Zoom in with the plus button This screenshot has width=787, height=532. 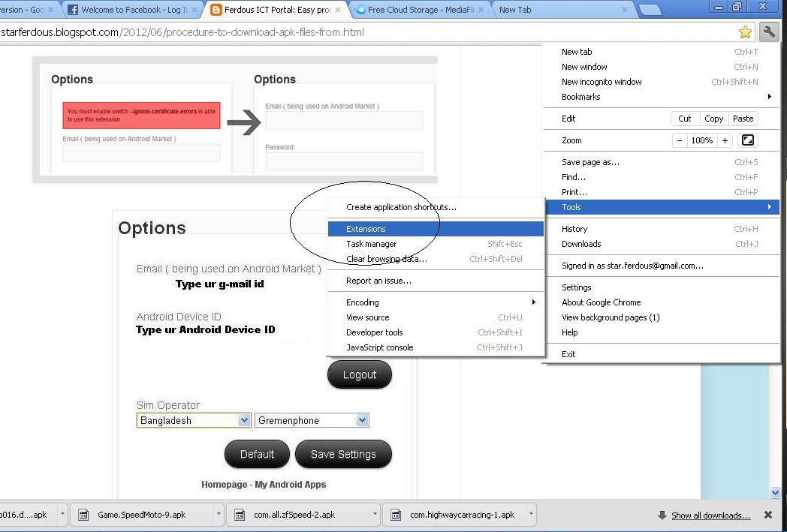[725, 140]
